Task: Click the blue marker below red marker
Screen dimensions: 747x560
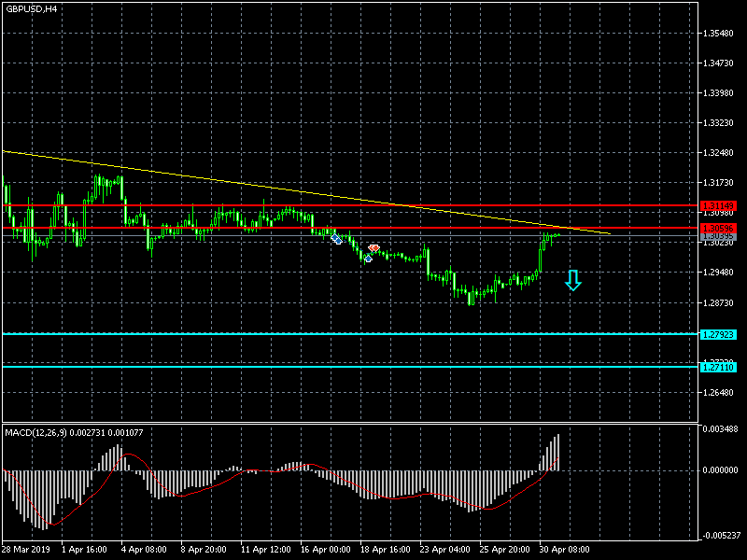Action: pyautogui.click(x=368, y=258)
